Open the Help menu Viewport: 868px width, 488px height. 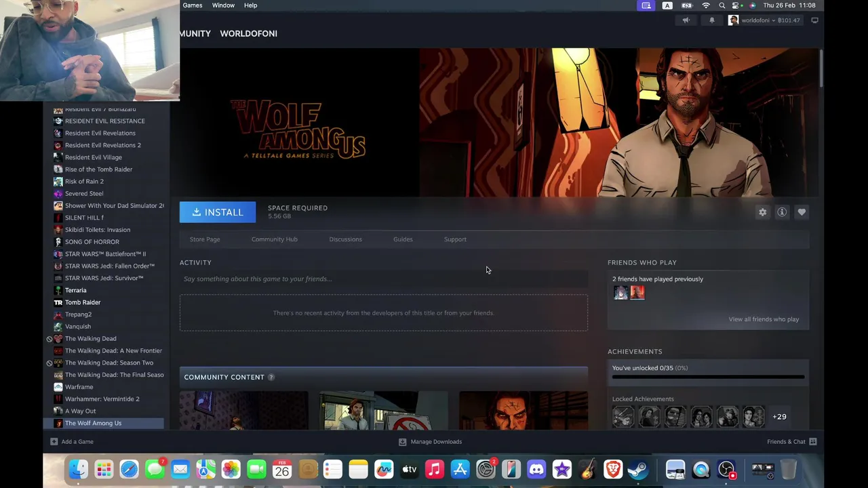250,5
